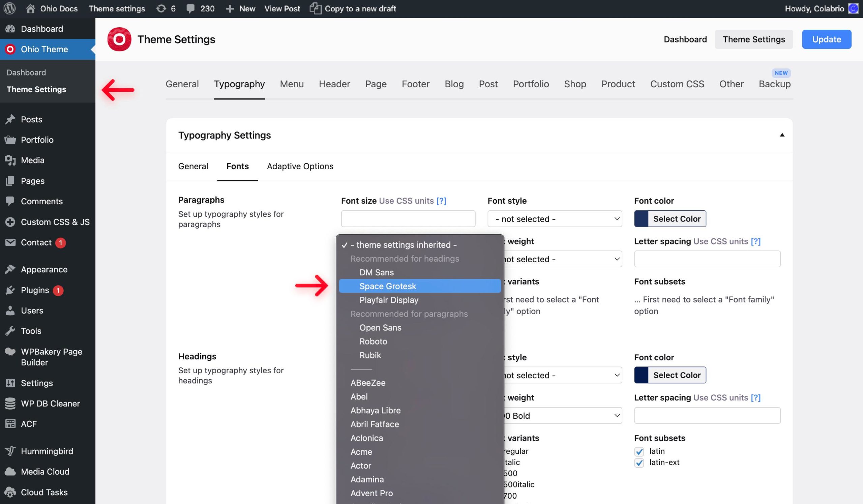The width and height of the screenshot is (863, 504).
Task: Open Posts pin icon
Action: [x=10, y=119]
